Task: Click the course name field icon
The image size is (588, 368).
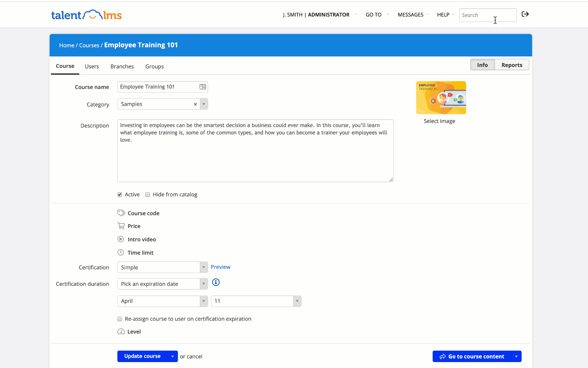Action: (x=202, y=87)
